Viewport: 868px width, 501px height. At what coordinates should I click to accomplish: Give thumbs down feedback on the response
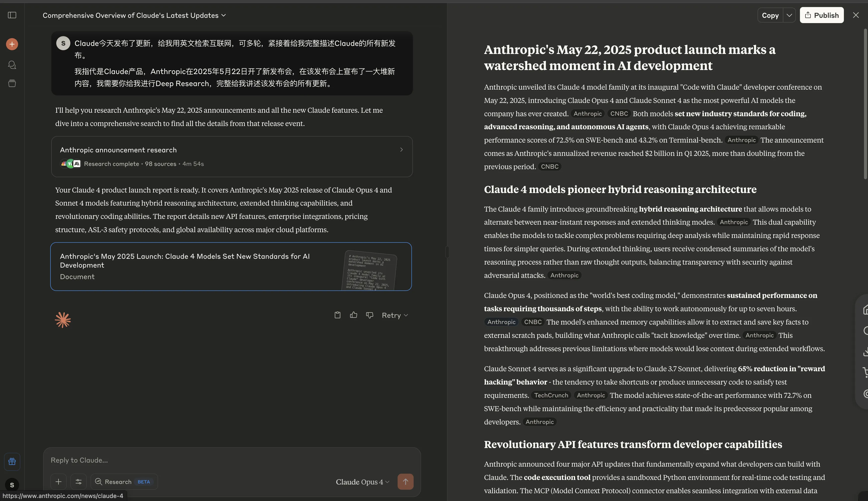click(369, 315)
